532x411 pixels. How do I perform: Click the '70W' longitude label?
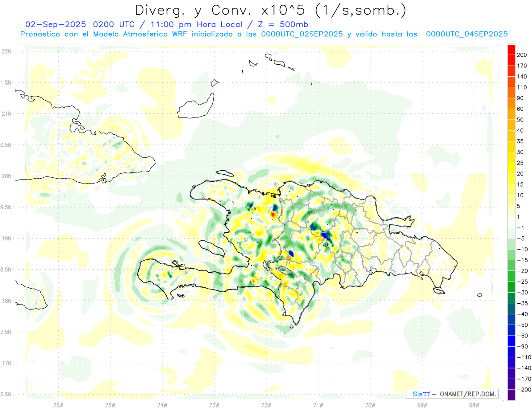click(x=370, y=405)
